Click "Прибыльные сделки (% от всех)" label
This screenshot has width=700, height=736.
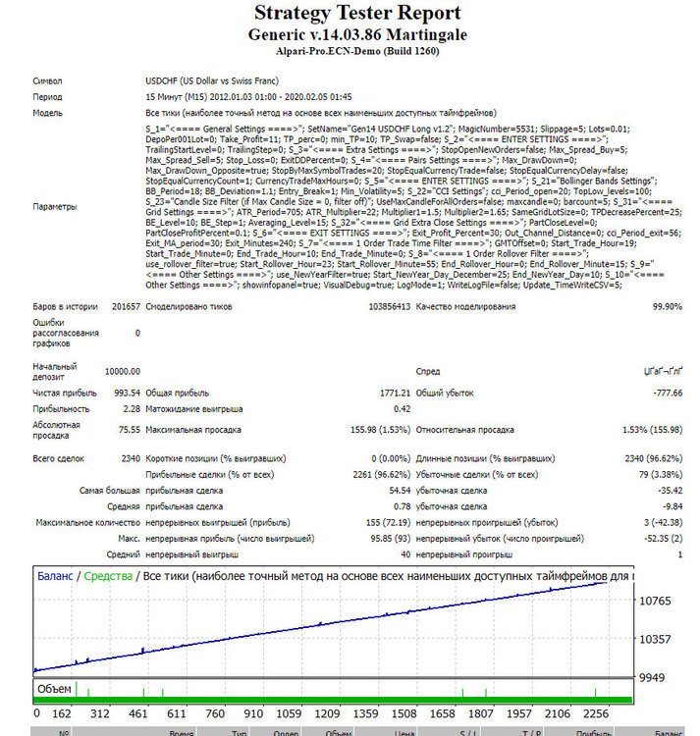click(209, 475)
